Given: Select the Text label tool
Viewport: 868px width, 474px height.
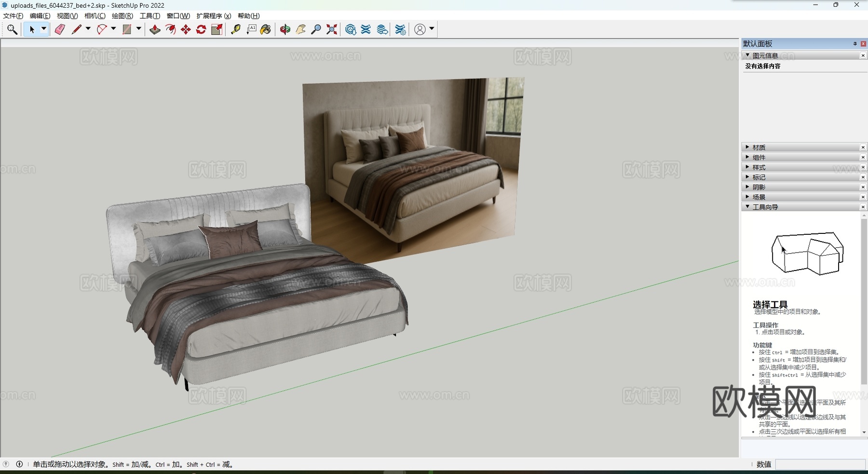Looking at the screenshot, I should tap(251, 29).
